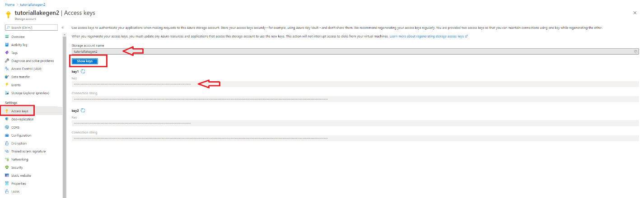
Task: Click the Properties icon
Action: [7, 184]
